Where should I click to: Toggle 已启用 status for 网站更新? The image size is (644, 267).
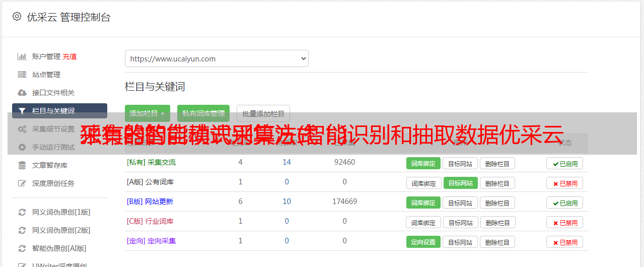pyautogui.click(x=565, y=203)
